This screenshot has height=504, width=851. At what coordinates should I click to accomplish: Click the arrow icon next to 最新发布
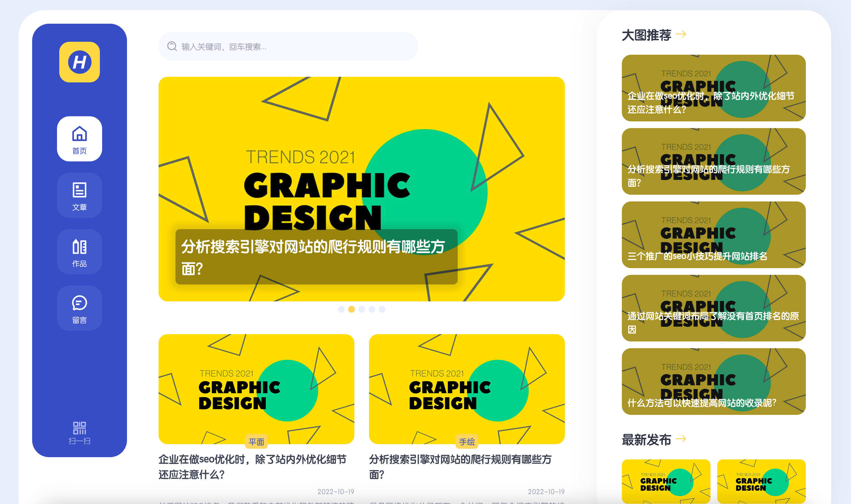(681, 440)
